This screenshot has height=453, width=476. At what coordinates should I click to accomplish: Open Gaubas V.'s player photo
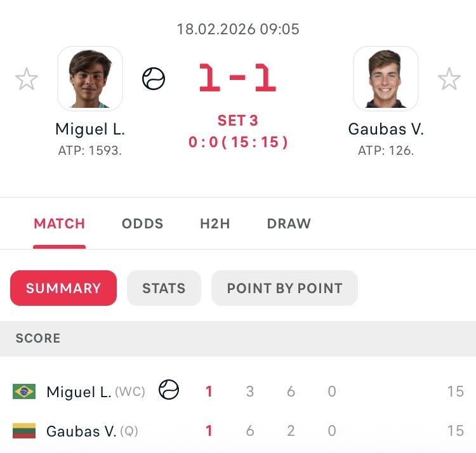(x=386, y=79)
